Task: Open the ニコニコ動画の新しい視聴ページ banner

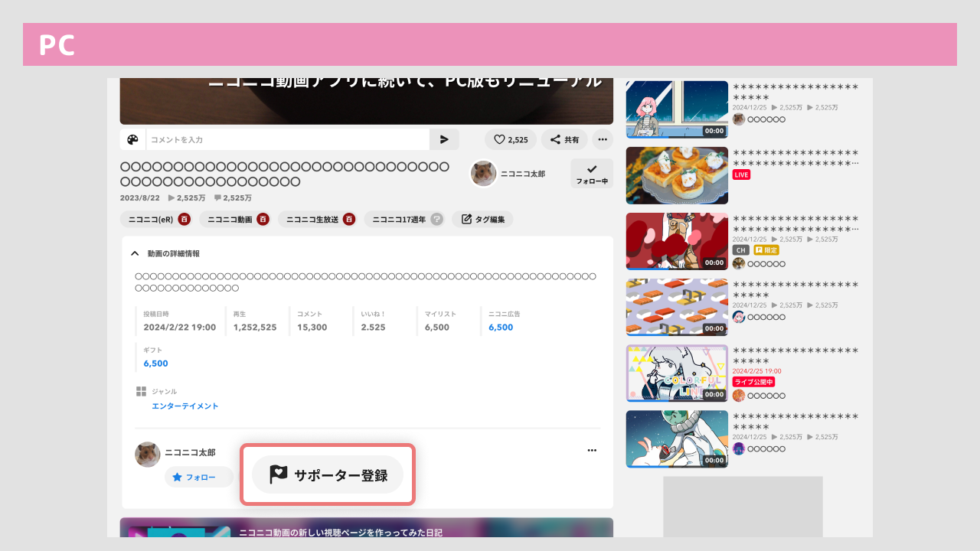Action: tap(367, 527)
